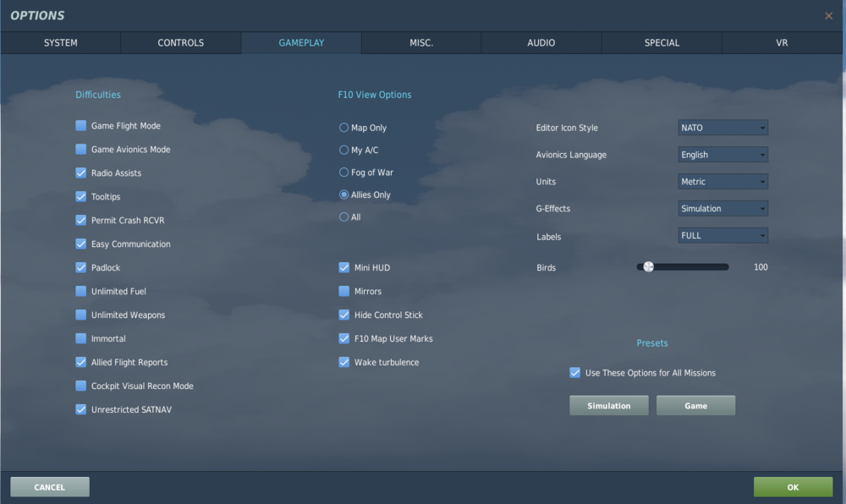Disable the Mini HUD option
846x504 pixels.
click(x=343, y=267)
